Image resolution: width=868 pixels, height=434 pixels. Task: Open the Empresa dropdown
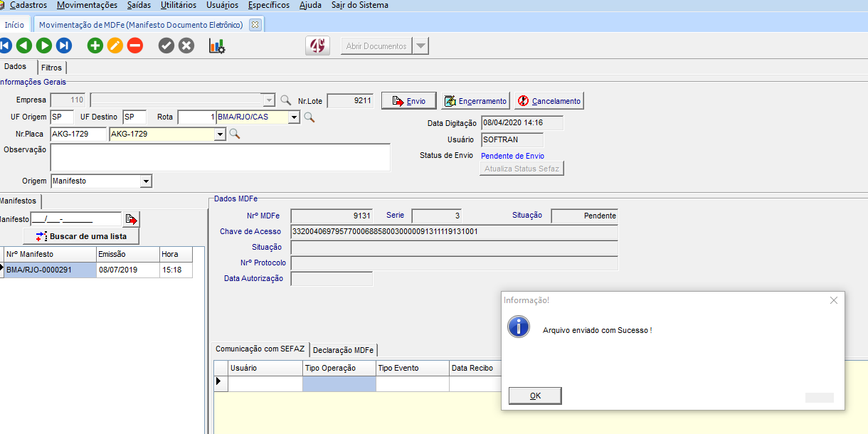(x=268, y=100)
